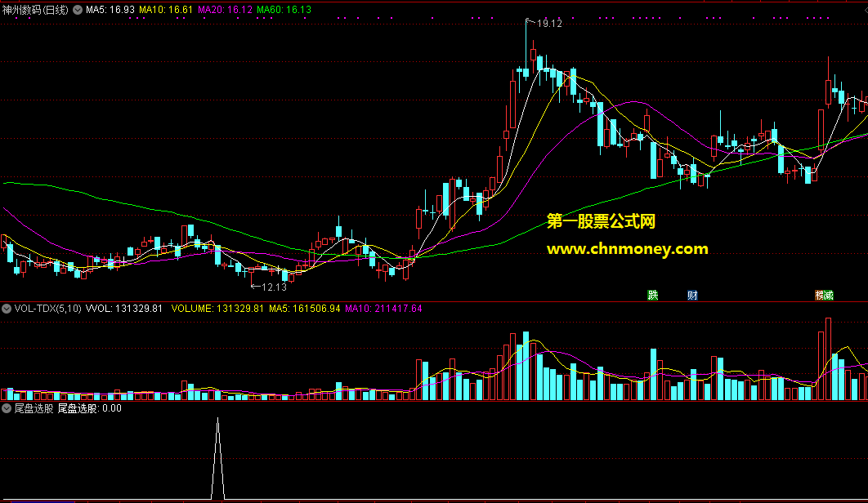Screen dimensions: 868x503
Task: Click the 尾盘选股 signal spike peak
Action: [x=218, y=420]
